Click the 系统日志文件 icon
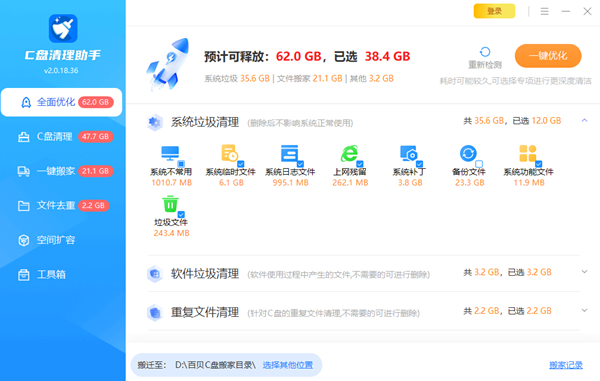Screen dimensions: 600x381 [x=289, y=153]
